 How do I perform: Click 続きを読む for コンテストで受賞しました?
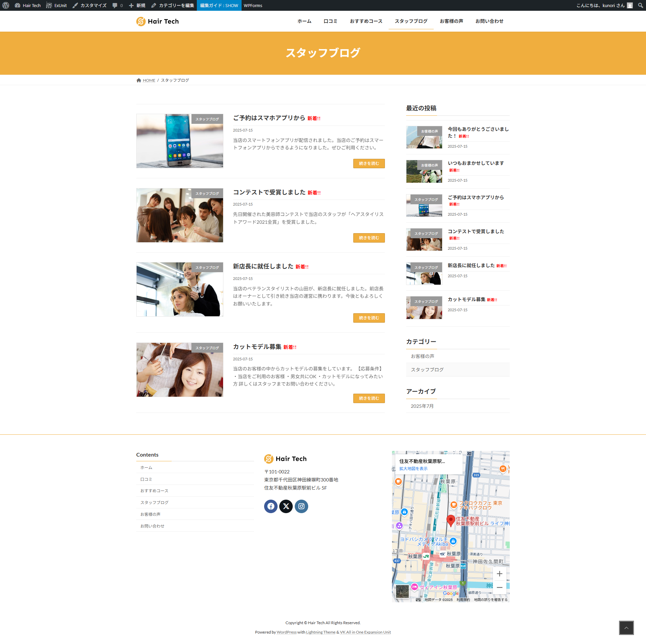[x=369, y=238]
